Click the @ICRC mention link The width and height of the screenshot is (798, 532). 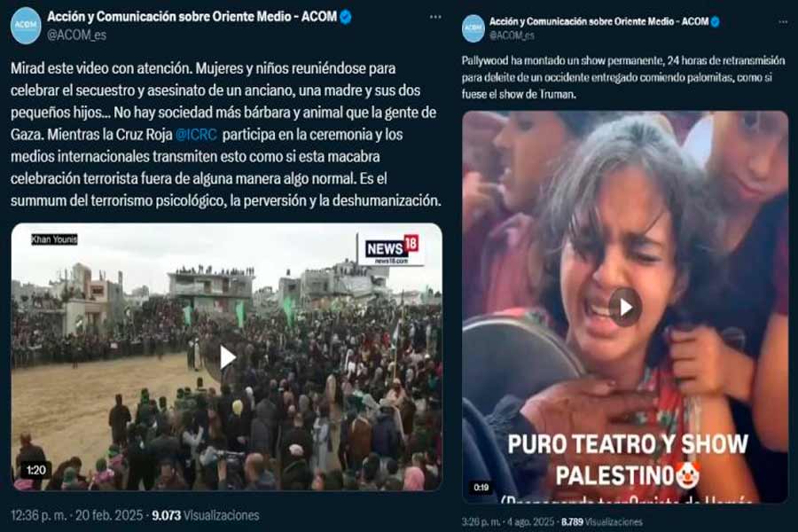[196, 135]
